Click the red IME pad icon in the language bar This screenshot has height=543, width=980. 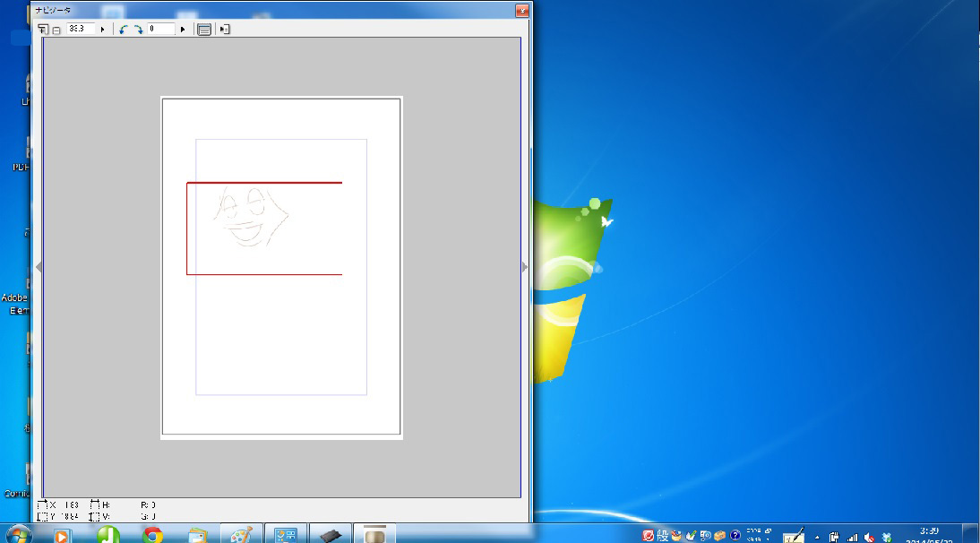[649, 536]
